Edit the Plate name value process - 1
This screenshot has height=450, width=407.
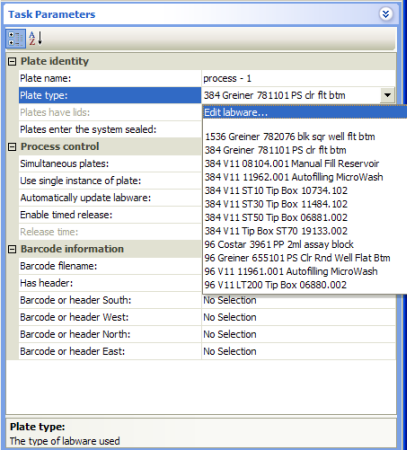(x=299, y=79)
